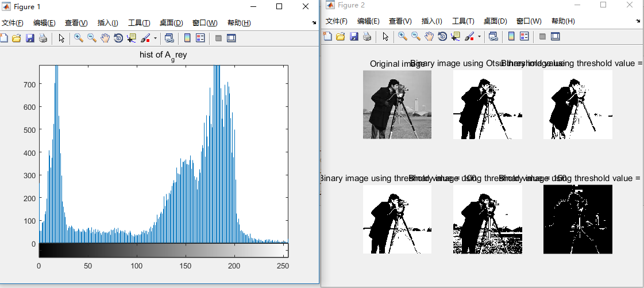Save figure icon in Figure 1 toolbar
The width and height of the screenshot is (644, 288).
click(29, 38)
